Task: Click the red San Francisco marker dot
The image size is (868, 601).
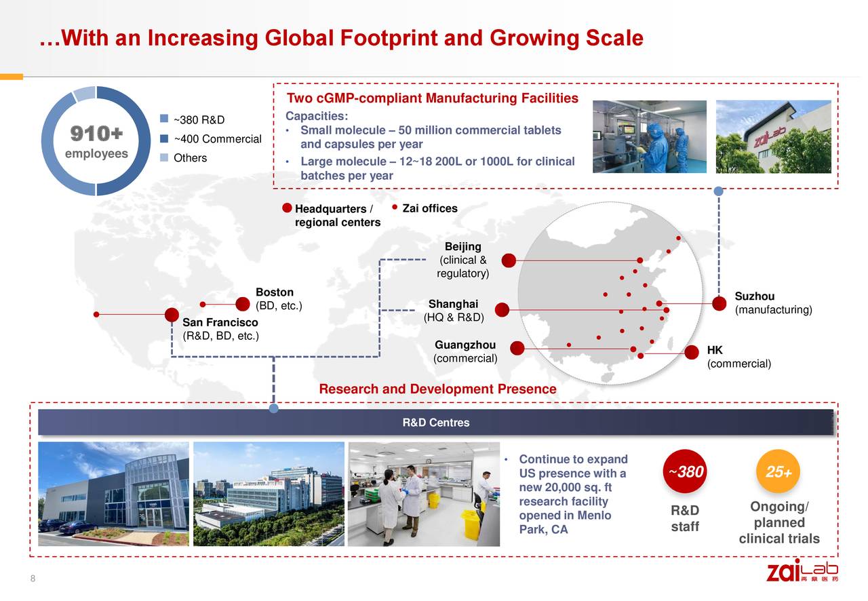Action: click(x=172, y=315)
